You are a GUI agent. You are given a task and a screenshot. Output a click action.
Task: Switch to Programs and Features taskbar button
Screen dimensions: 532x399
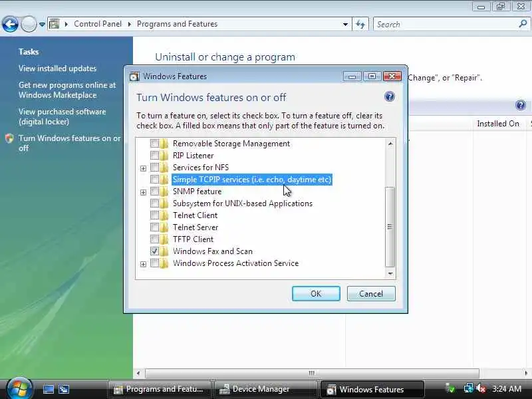(x=159, y=389)
